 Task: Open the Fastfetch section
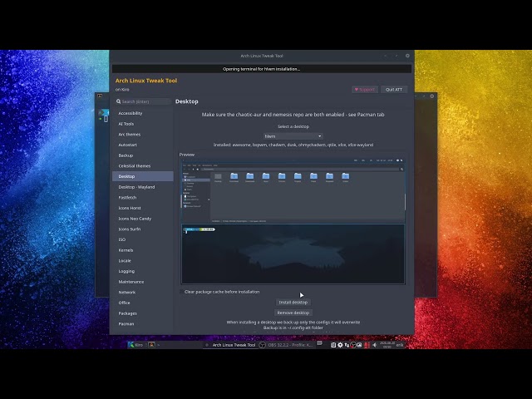(x=142, y=198)
